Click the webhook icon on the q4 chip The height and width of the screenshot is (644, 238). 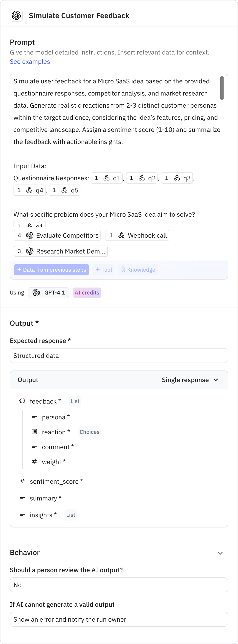pyautogui.click(x=29, y=190)
